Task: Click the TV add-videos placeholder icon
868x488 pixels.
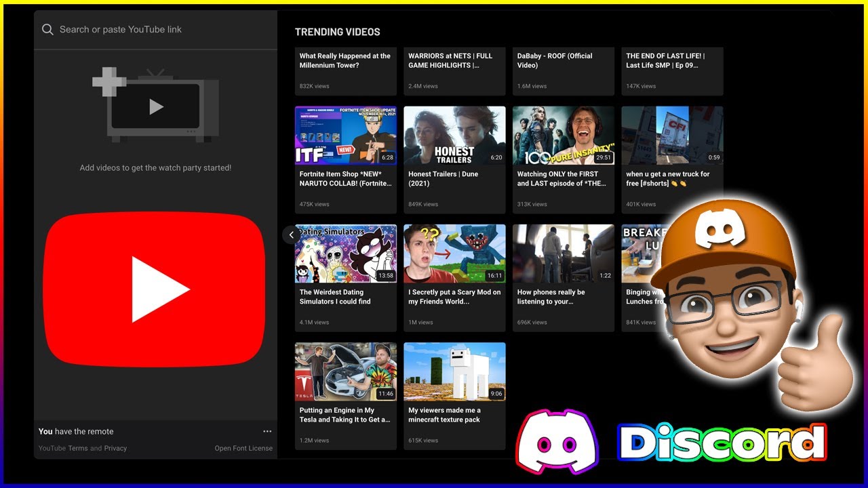Action: coord(156,105)
